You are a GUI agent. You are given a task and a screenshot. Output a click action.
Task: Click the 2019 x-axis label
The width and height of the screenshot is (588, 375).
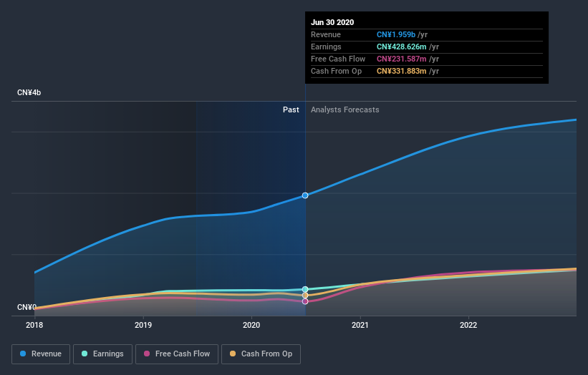pyautogui.click(x=143, y=325)
